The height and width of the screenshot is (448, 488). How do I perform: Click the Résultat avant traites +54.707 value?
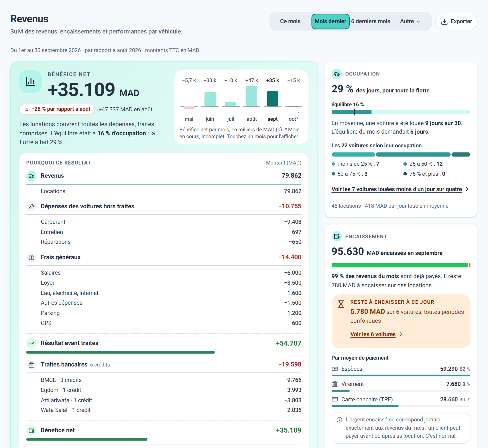pos(289,343)
